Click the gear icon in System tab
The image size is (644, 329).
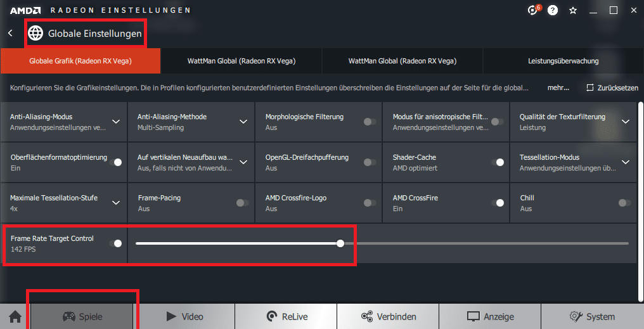[576, 316]
